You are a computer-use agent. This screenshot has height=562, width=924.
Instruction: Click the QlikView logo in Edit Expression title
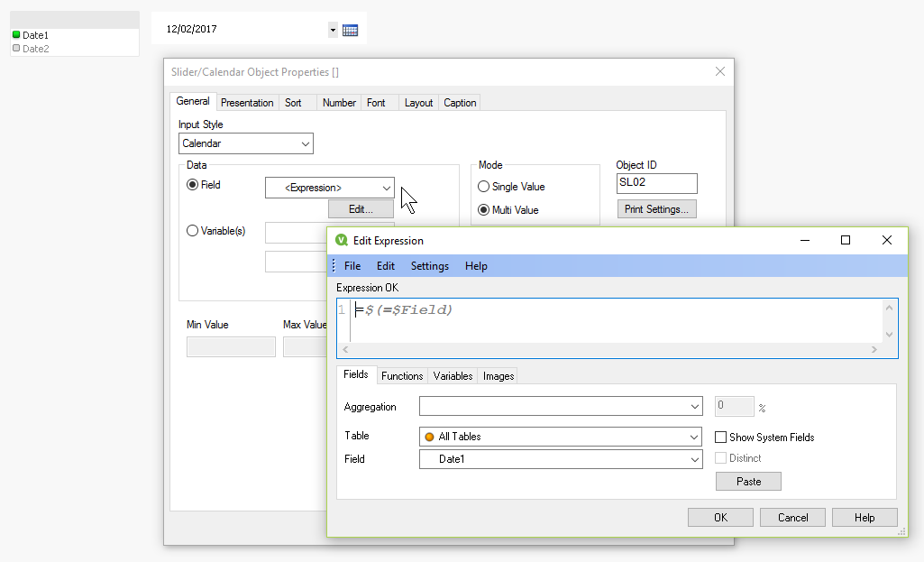[x=342, y=241]
